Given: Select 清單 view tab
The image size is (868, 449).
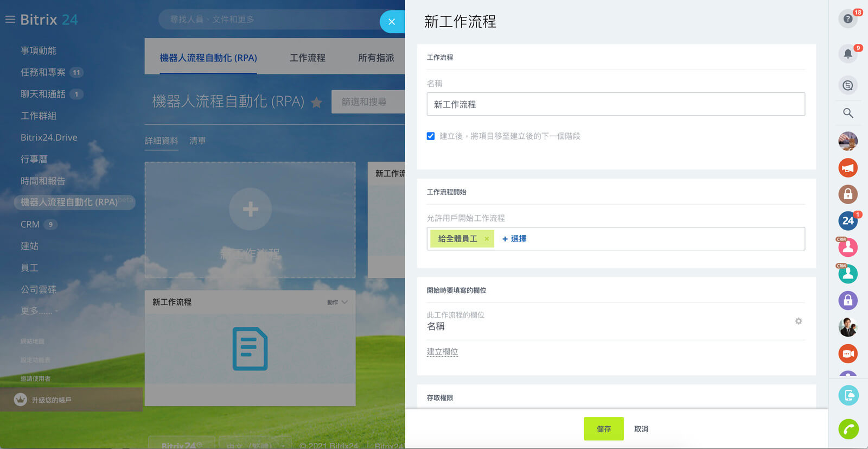Looking at the screenshot, I should coord(197,141).
